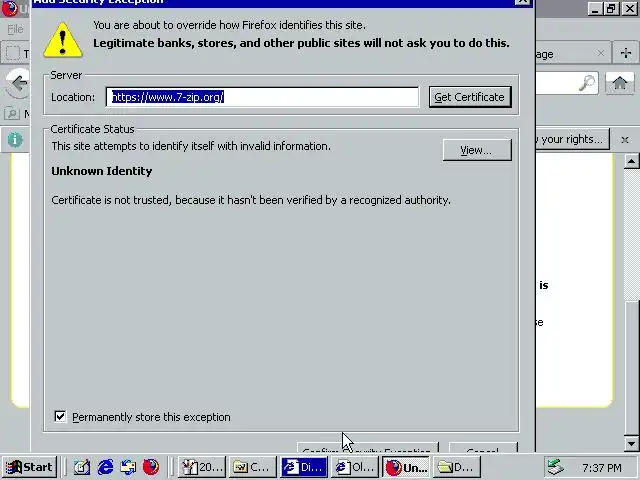Click the Firefox Home button icon
640x480 pixels.
pyautogui.click(x=620, y=83)
